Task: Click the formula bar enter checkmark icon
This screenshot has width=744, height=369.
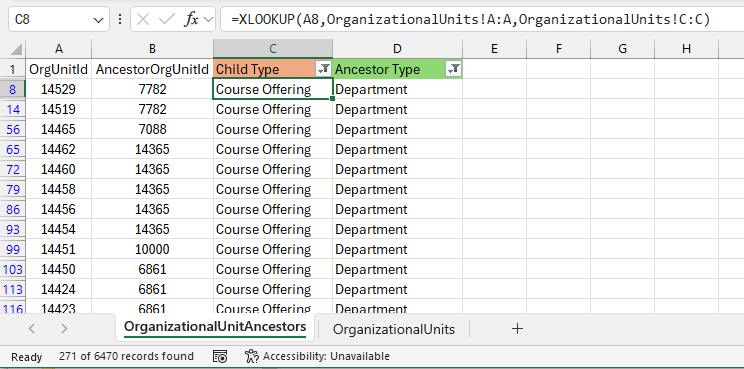Action: pyautogui.click(x=167, y=19)
